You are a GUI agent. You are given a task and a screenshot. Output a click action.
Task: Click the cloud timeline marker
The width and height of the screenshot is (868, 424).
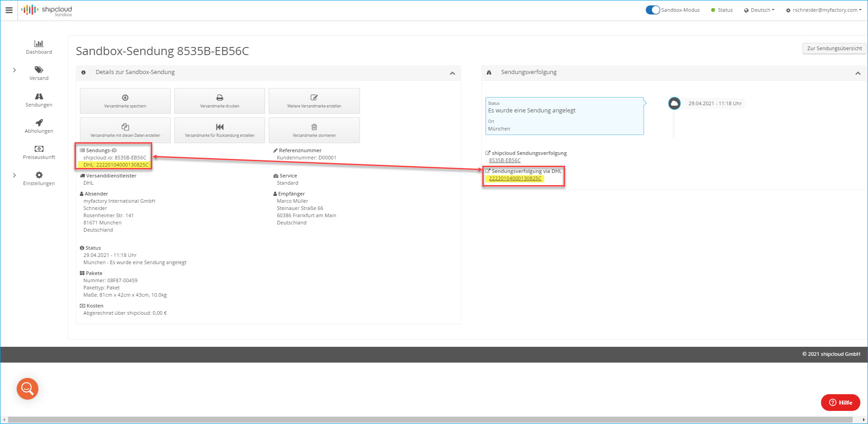pos(674,103)
